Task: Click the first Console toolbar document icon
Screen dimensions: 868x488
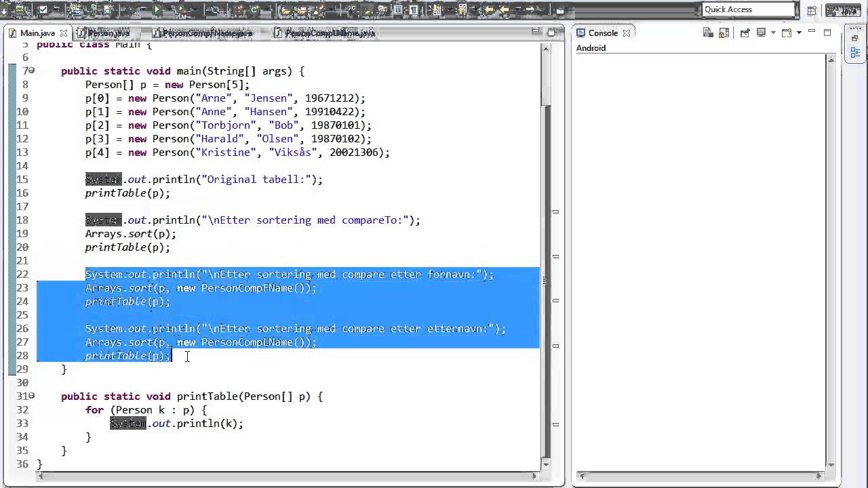Action: pyautogui.click(x=708, y=33)
